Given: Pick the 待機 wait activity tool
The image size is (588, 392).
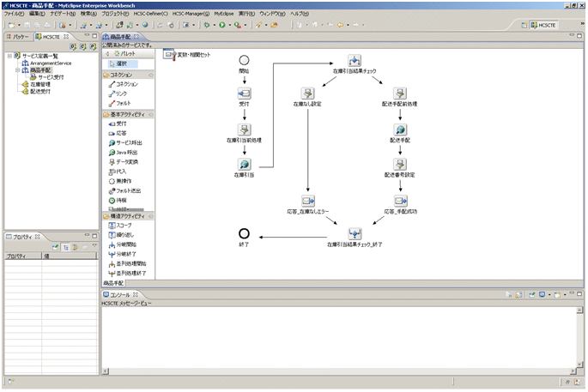Looking at the screenshot, I should 120,200.
